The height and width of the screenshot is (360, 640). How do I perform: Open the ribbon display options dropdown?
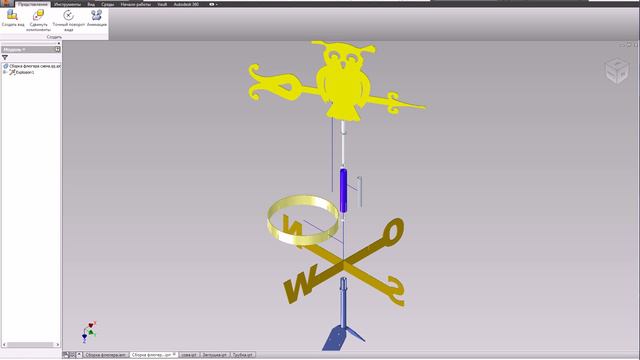click(x=213, y=4)
